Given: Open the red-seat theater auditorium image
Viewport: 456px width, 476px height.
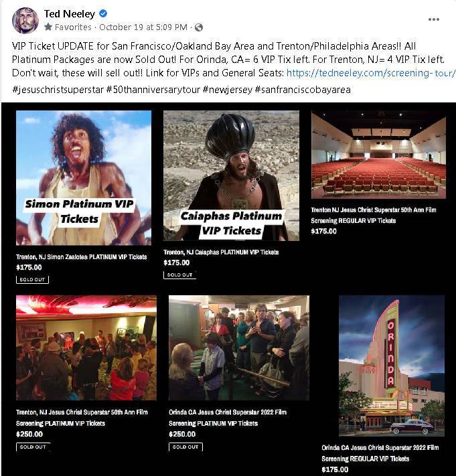Looking at the screenshot, I should coord(378,155).
